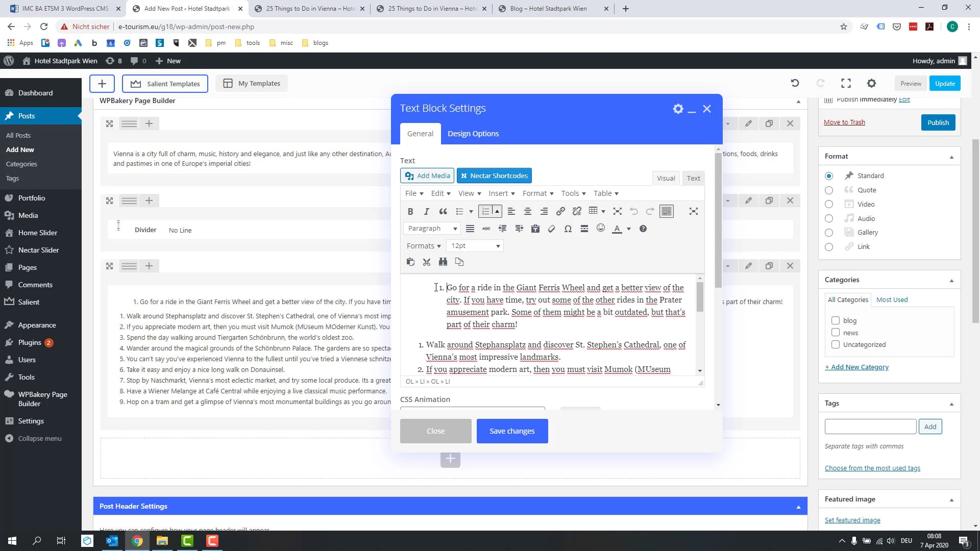This screenshot has height=551, width=980.
Task: Toggle the toolbar toggle keyboard icon
Action: [x=667, y=211]
